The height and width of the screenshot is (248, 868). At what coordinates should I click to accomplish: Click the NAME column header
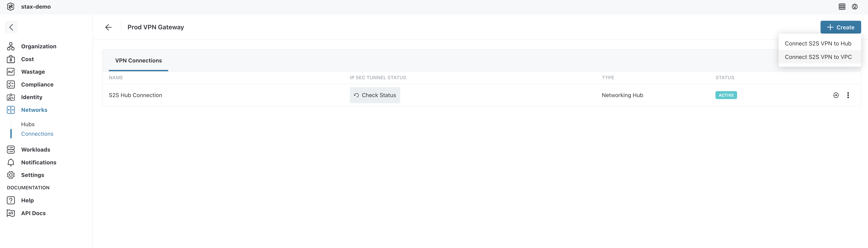[116, 77]
